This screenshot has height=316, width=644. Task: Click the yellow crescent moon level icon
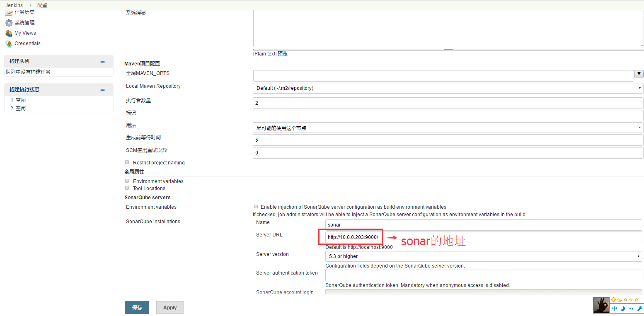click(x=620, y=299)
